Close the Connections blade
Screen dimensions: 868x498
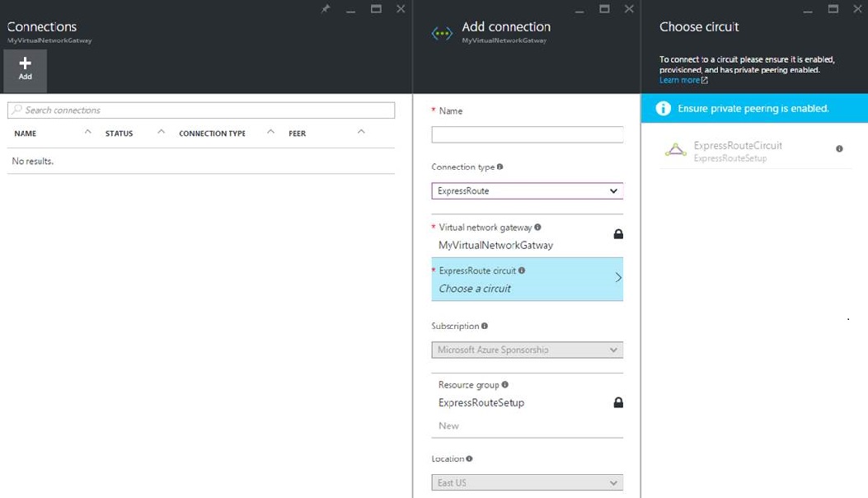point(401,9)
